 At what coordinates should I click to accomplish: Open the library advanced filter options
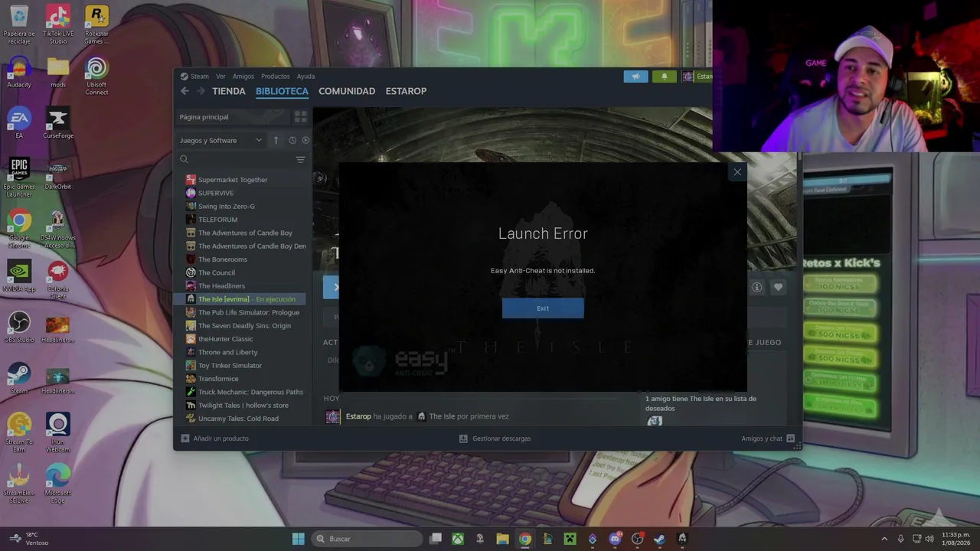coord(300,159)
